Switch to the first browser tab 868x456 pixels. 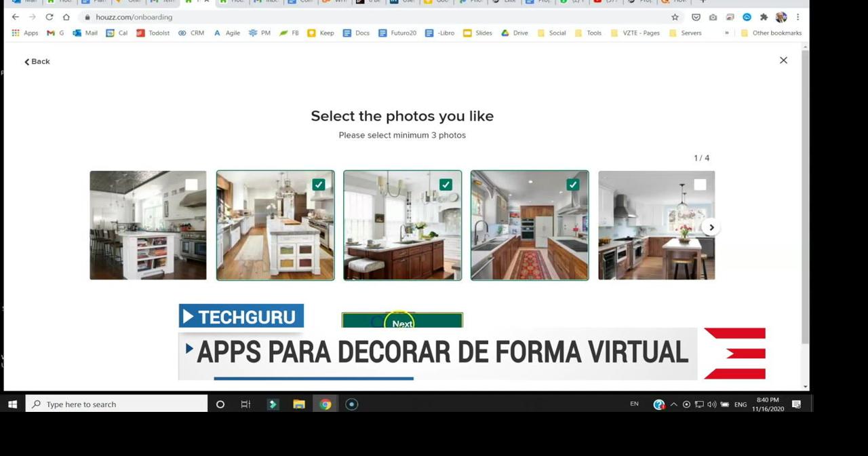pyautogui.click(x=25, y=2)
